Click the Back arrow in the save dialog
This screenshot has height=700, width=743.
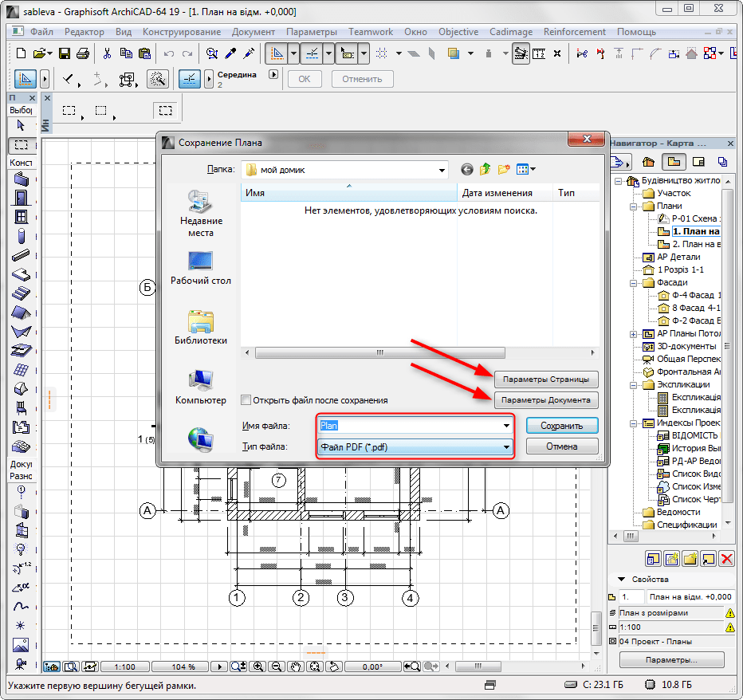[x=467, y=169]
